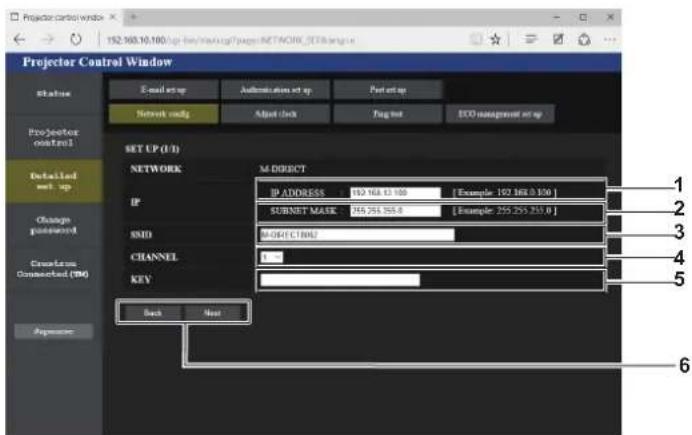
Task: Select the Network config tab
Action: point(163,114)
